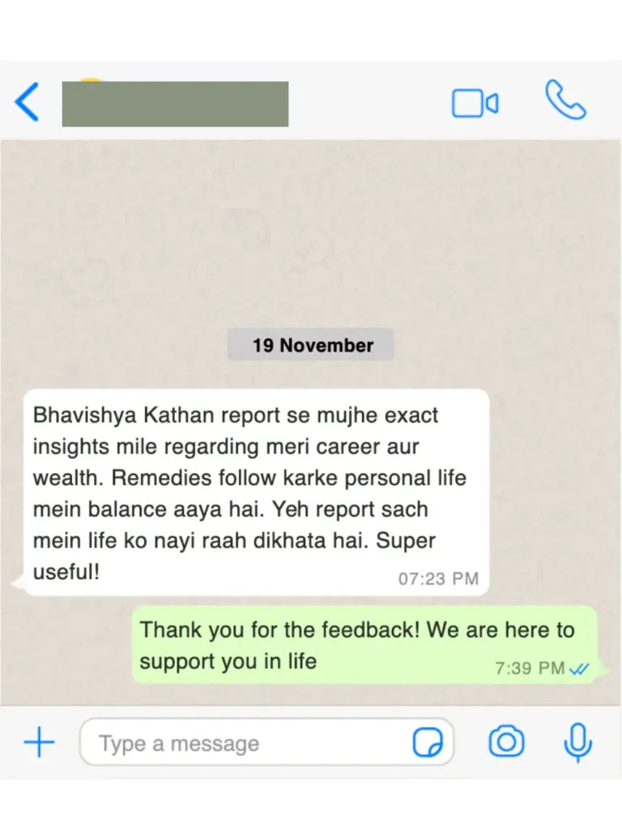This screenshot has height=840, width=622.
Task: Select the green Thank you for the feedback reply
Action: click(364, 645)
